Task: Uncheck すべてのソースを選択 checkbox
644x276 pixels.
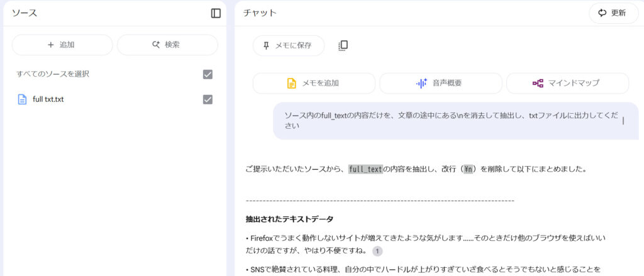Action: pos(208,74)
